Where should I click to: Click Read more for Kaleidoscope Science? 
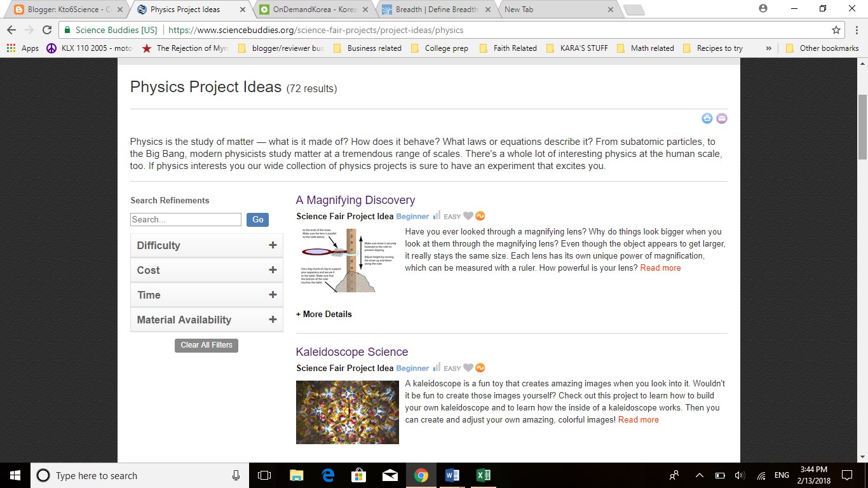tap(638, 420)
